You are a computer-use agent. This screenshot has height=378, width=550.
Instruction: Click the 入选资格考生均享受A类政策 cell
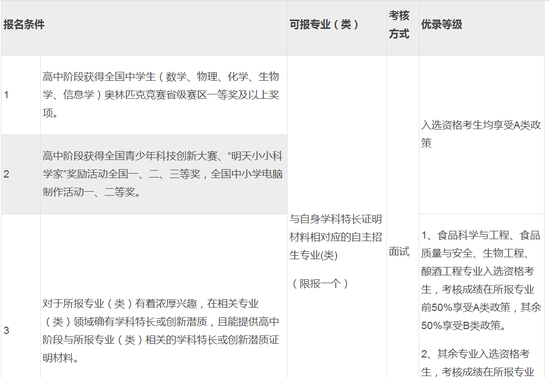pos(481,134)
